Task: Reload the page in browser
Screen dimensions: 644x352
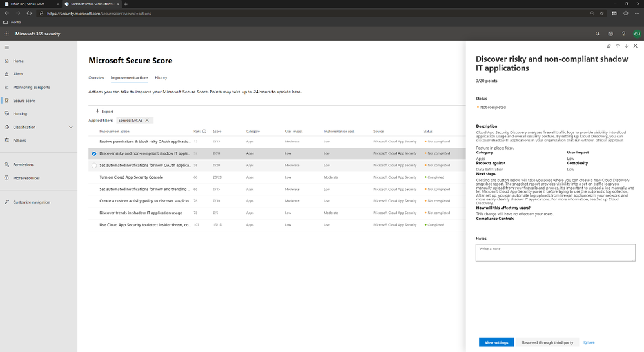Action: tap(29, 13)
